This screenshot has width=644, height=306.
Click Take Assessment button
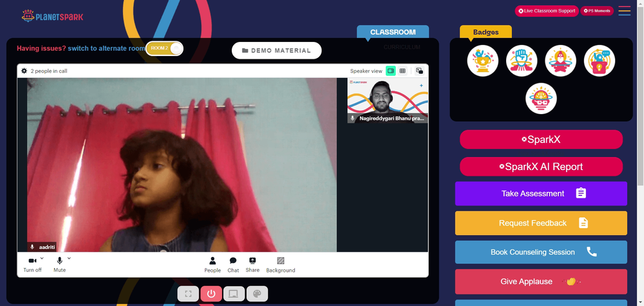click(x=541, y=193)
